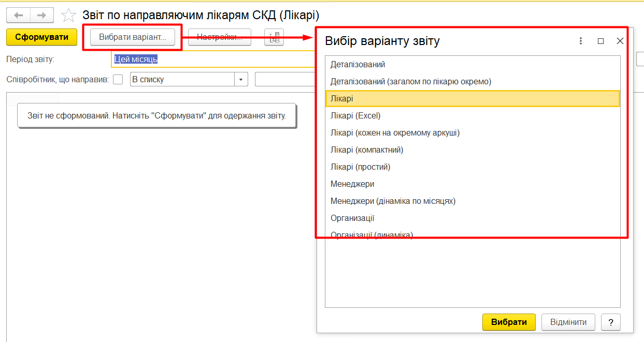
Task: Open the three-dot menu in dialog header
Action: point(581,41)
